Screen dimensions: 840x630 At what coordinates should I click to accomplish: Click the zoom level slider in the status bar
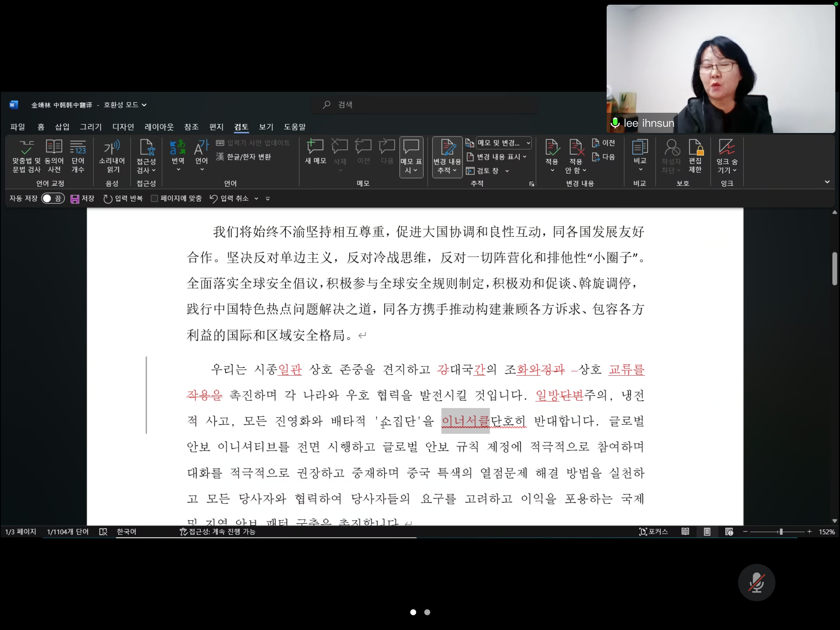[x=780, y=532]
